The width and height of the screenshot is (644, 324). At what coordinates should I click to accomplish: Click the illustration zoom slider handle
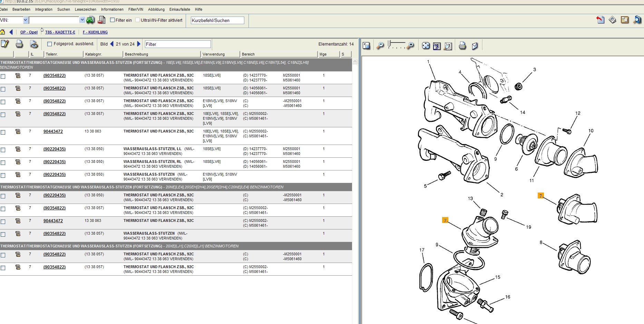click(389, 43)
